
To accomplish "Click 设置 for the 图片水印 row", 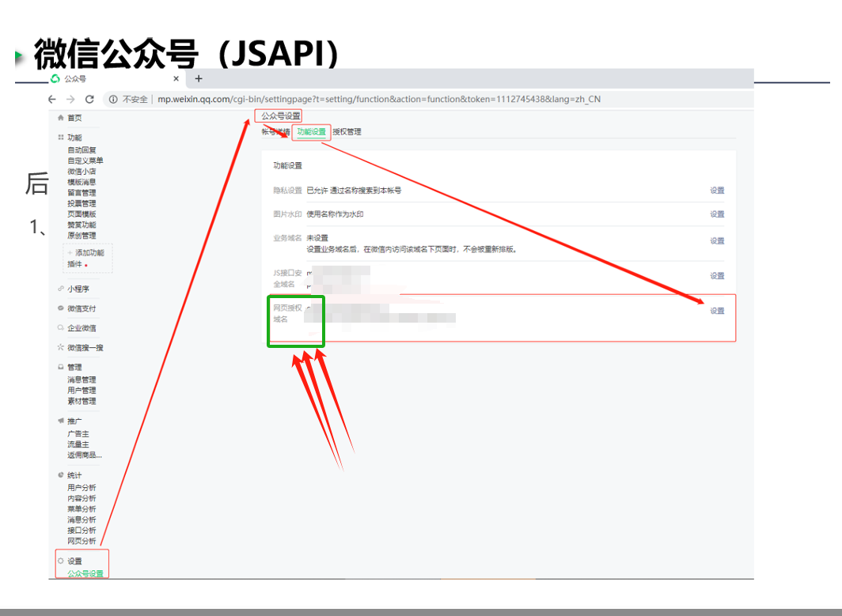I will (718, 214).
